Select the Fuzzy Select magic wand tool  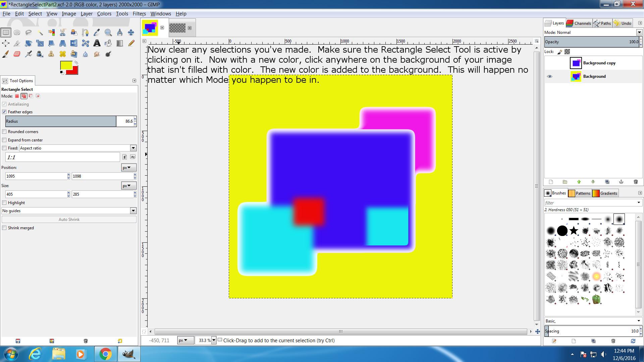click(x=40, y=33)
